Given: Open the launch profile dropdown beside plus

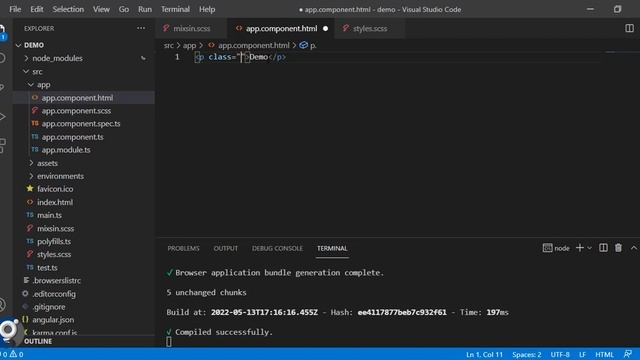Looking at the screenshot, I should pos(589,248).
